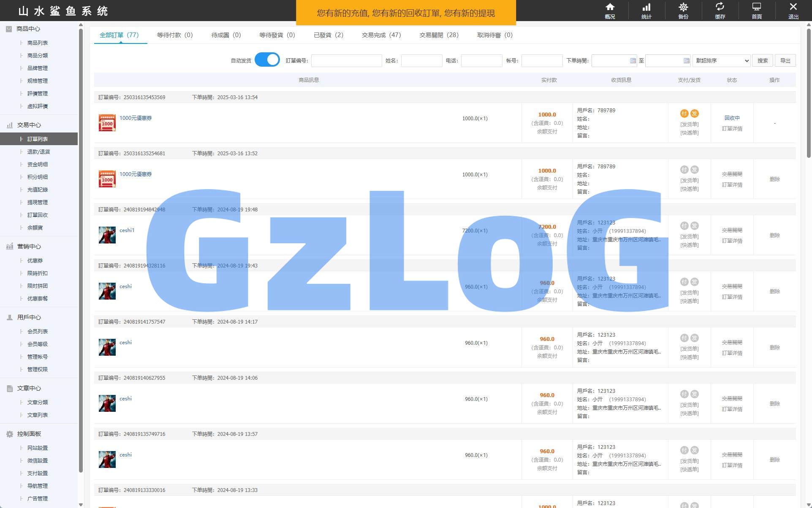The width and height of the screenshot is (812, 508).
Task: Open calendar picker for start order time
Action: 633,61
